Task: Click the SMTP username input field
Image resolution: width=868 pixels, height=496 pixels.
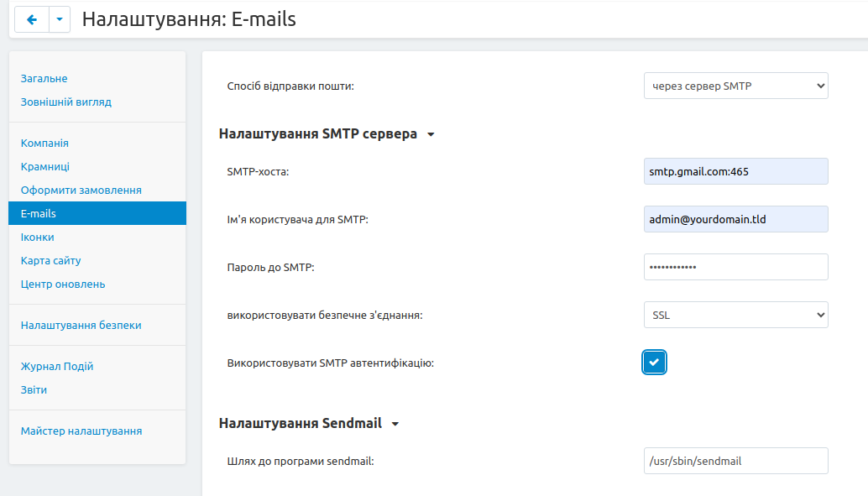Action: point(735,219)
